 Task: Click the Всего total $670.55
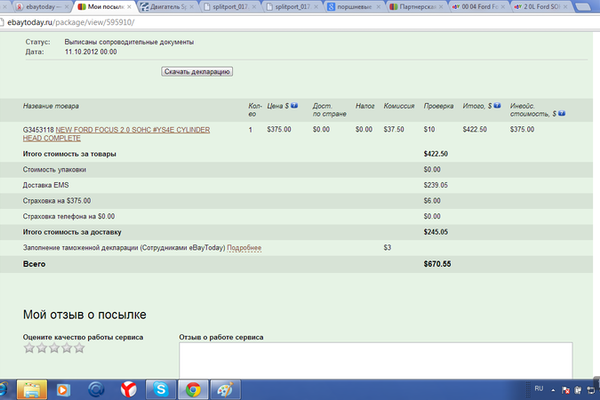tap(437, 264)
